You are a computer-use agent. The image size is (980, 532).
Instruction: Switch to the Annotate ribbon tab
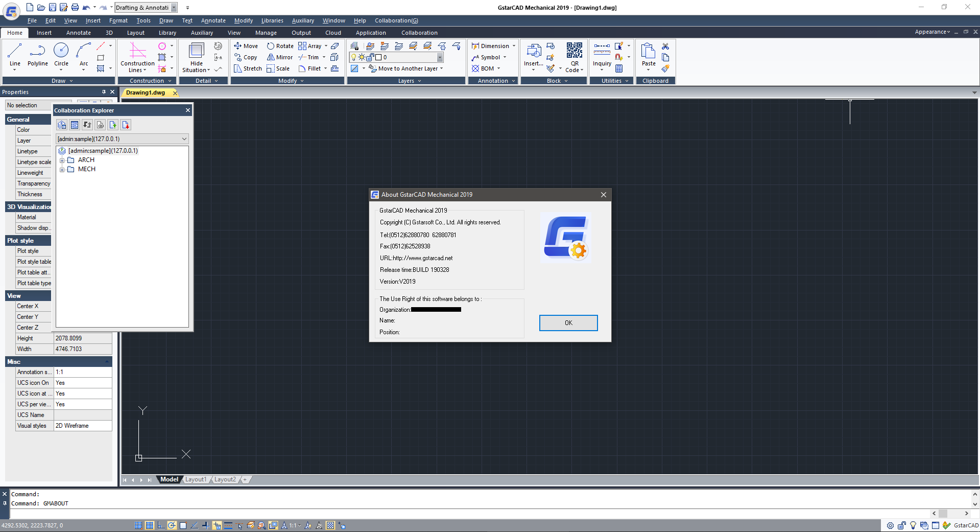click(79, 33)
